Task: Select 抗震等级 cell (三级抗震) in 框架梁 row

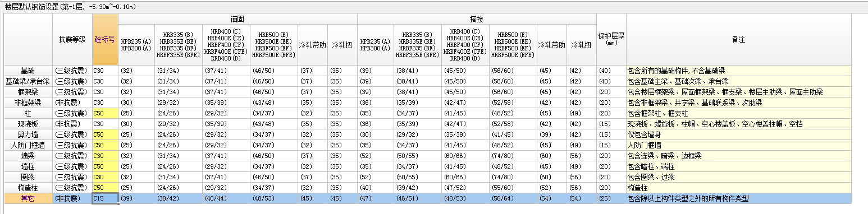Action: click(72, 92)
